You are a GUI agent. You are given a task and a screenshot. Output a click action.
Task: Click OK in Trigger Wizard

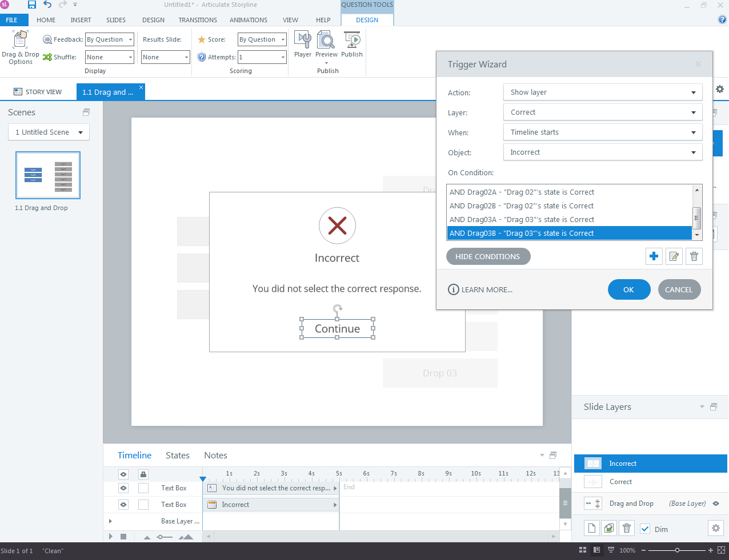(x=628, y=289)
